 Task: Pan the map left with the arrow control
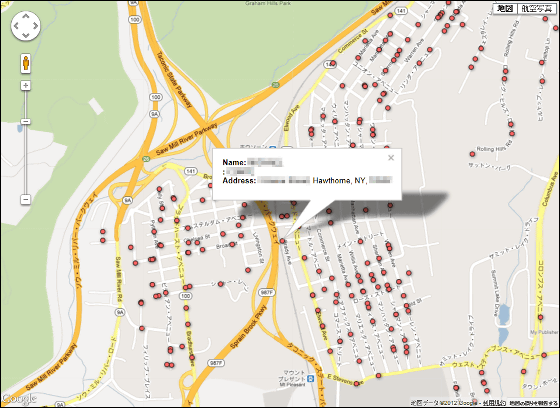(16, 26)
